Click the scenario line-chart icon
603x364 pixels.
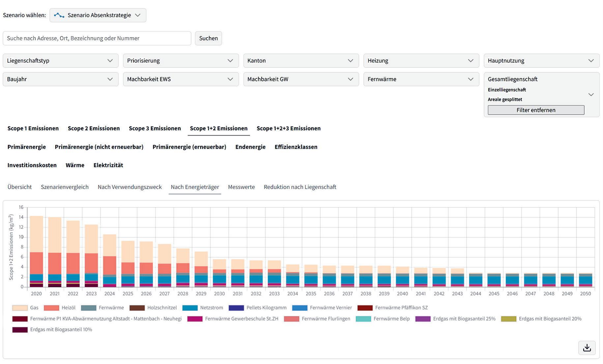59,15
